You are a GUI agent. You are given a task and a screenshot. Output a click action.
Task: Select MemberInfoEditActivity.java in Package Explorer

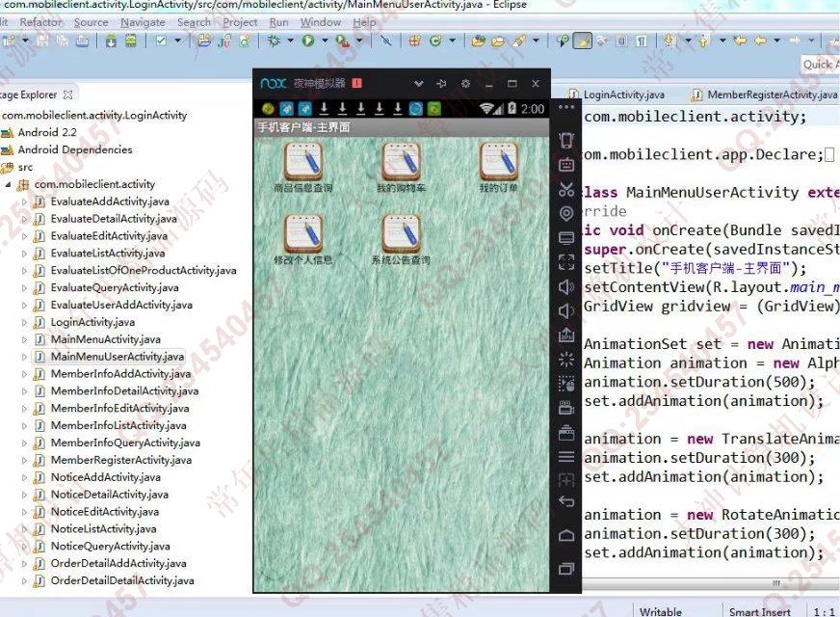(119, 409)
